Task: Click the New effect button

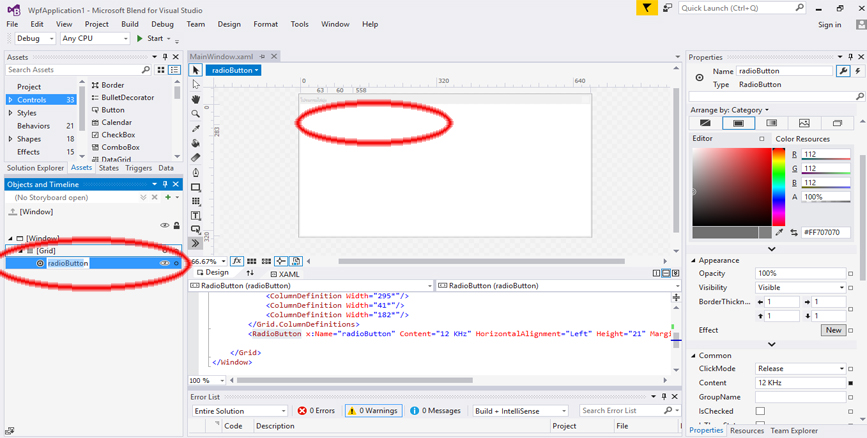Action: (833, 330)
